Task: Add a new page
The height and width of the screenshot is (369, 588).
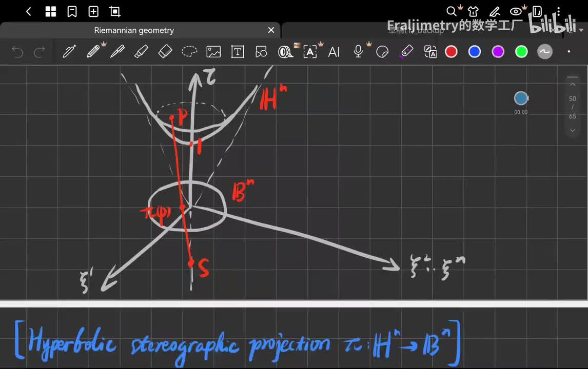Action: pyautogui.click(x=93, y=12)
